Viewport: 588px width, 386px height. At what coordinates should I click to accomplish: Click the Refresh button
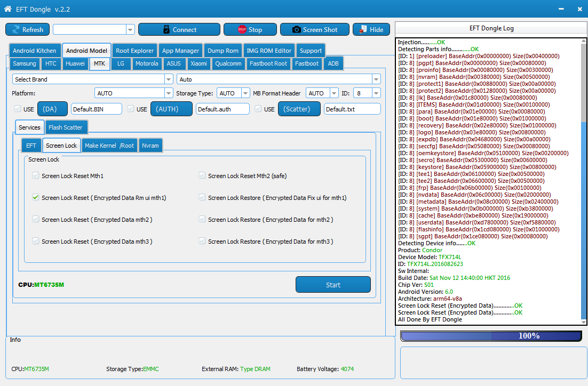click(27, 30)
